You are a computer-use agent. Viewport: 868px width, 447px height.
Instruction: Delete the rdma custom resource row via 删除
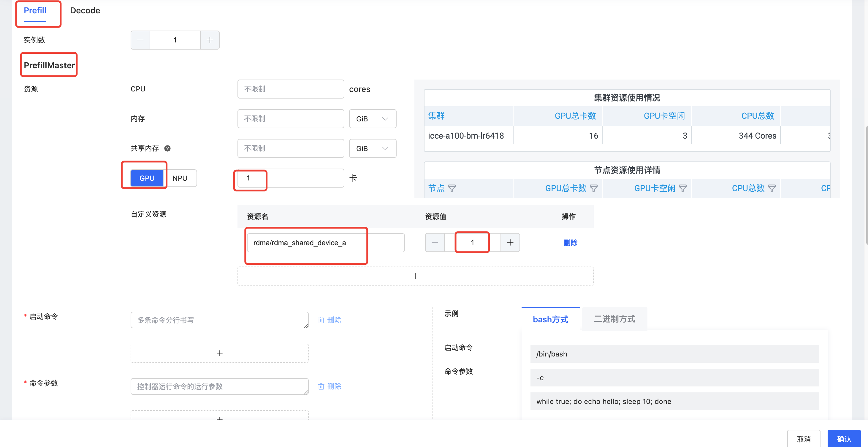570,242
